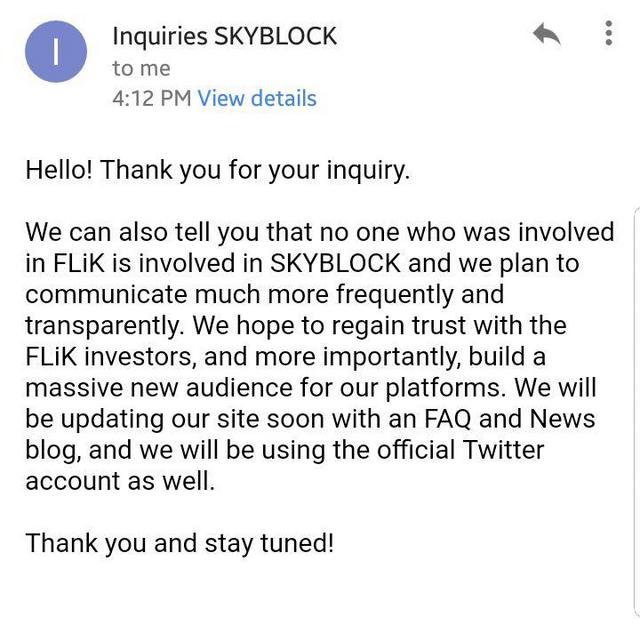The width and height of the screenshot is (640, 633).
Task: Tap the line "communicate much more frequently and"
Action: [x=265, y=294]
